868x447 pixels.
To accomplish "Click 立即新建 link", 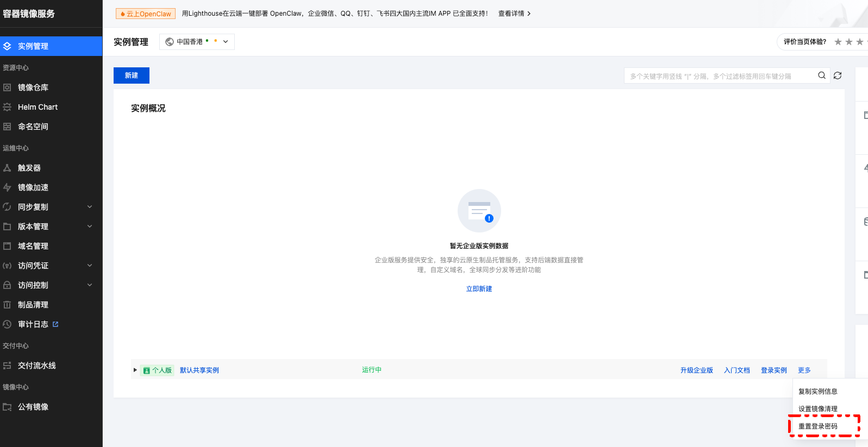I will 479,289.
